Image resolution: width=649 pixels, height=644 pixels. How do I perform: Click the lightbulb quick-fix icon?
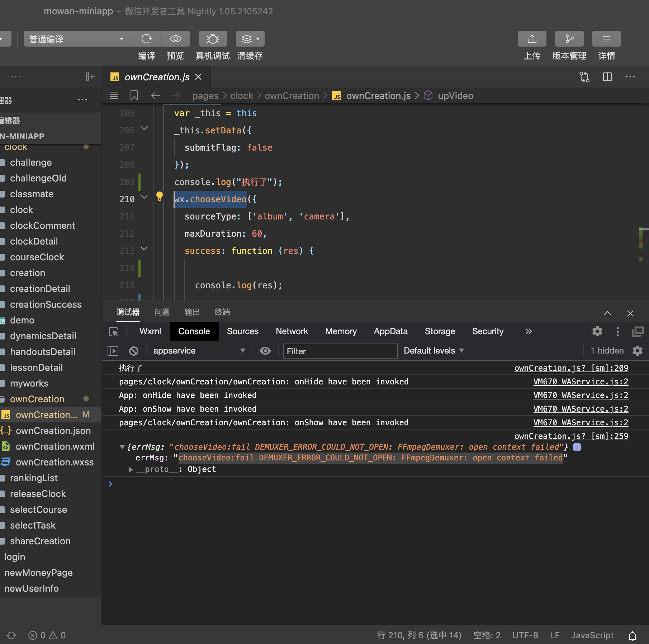pyautogui.click(x=160, y=196)
